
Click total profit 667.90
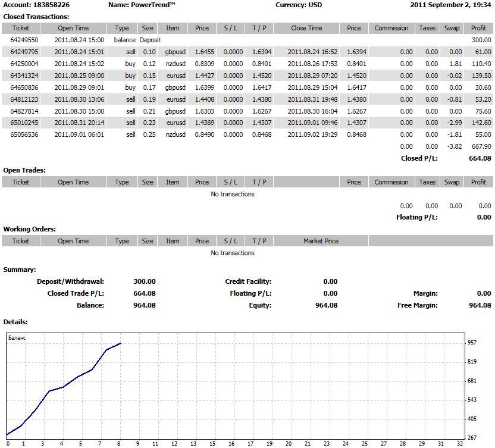[x=481, y=146]
